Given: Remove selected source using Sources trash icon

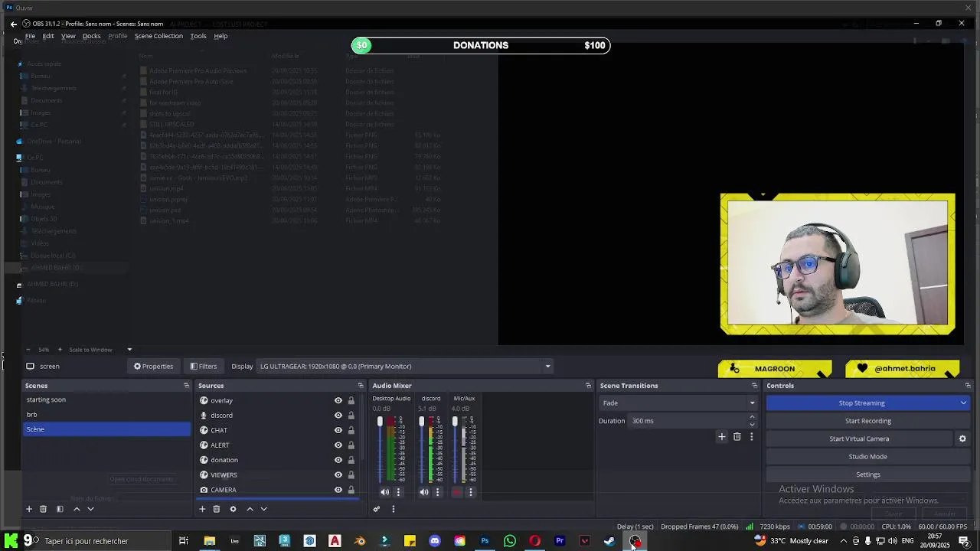Looking at the screenshot, I should [217, 509].
